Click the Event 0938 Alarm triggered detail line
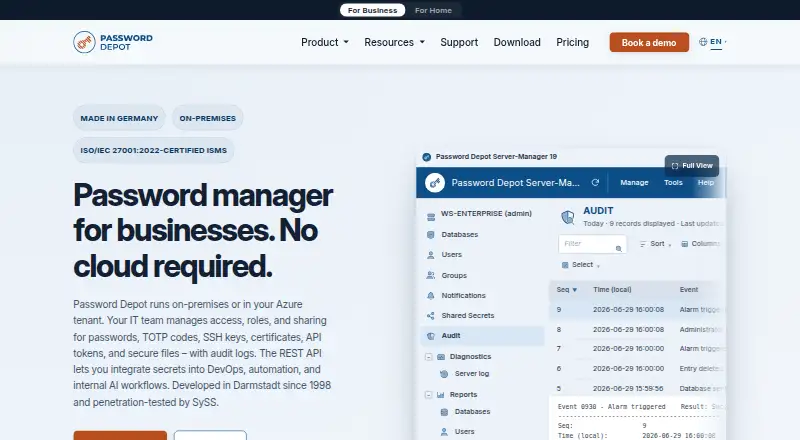The height and width of the screenshot is (440, 800). pos(611,407)
